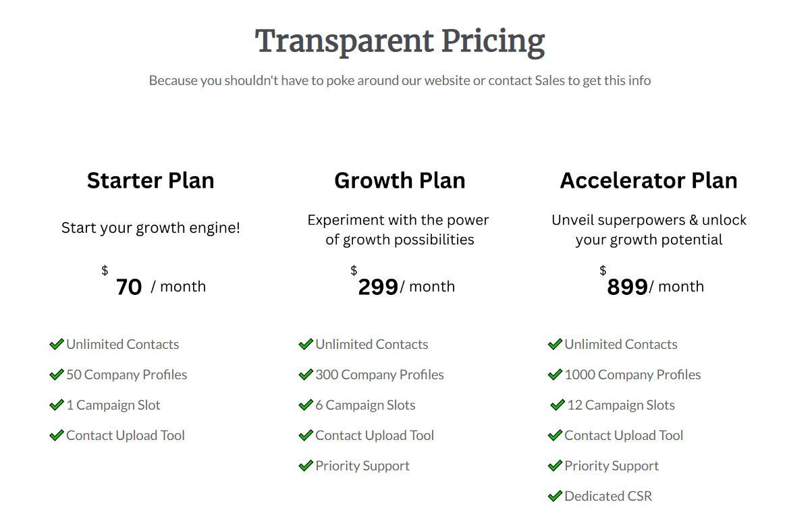Click the checkmark next to Dedicated CSR
This screenshot has height=521, width=812.
[555, 496]
